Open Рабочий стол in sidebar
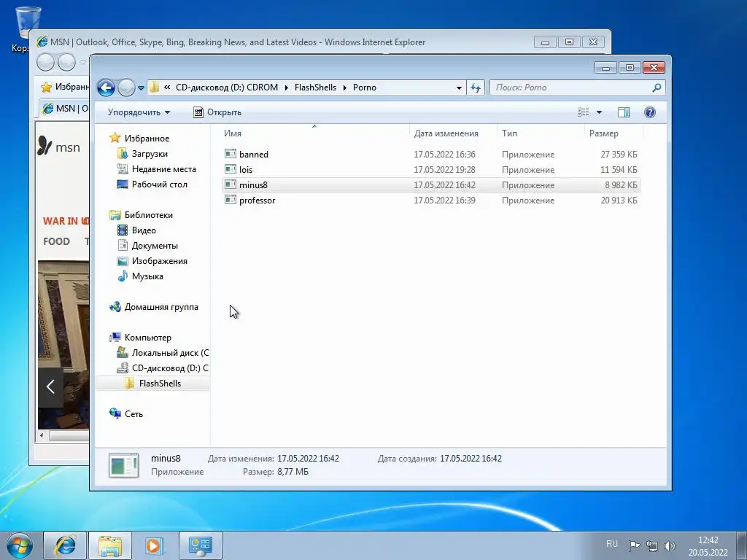Image resolution: width=747 pixels, height=560 pixels. pos(160,184)
